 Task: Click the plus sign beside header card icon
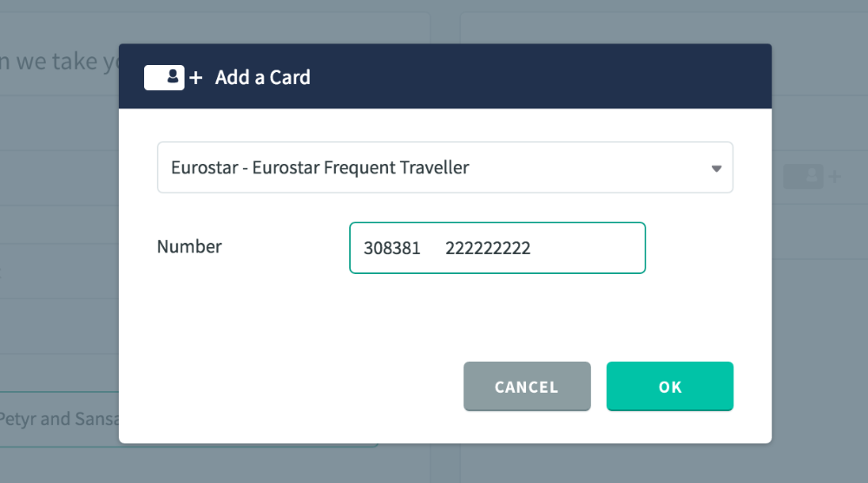pyautogui.click(x=196, y=78)
